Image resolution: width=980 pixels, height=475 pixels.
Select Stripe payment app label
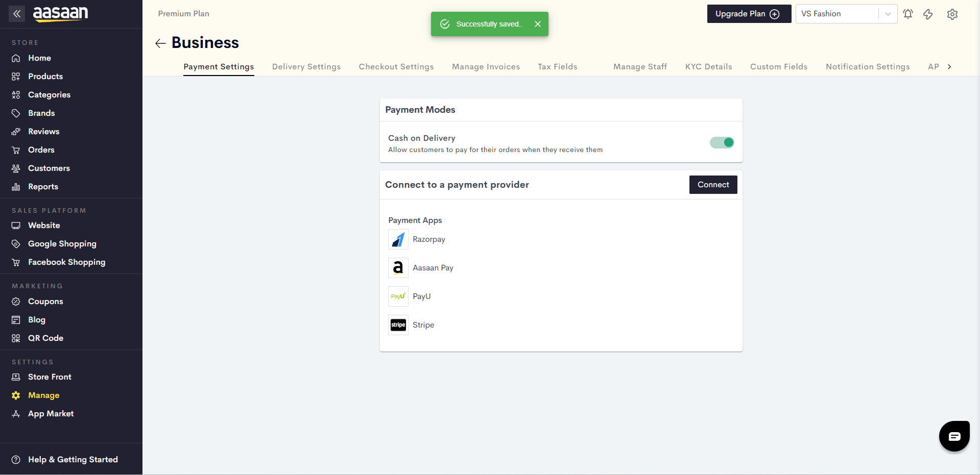[x=423, y=325]
